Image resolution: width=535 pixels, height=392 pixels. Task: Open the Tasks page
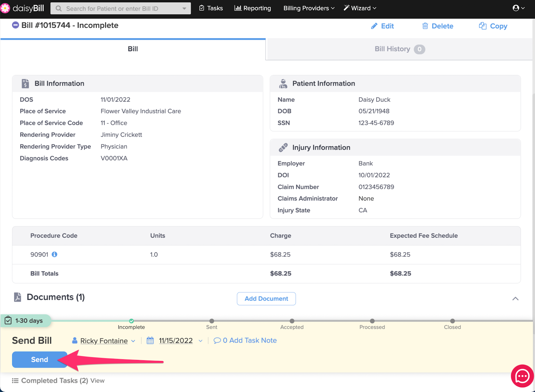click(x=211, y=8)
